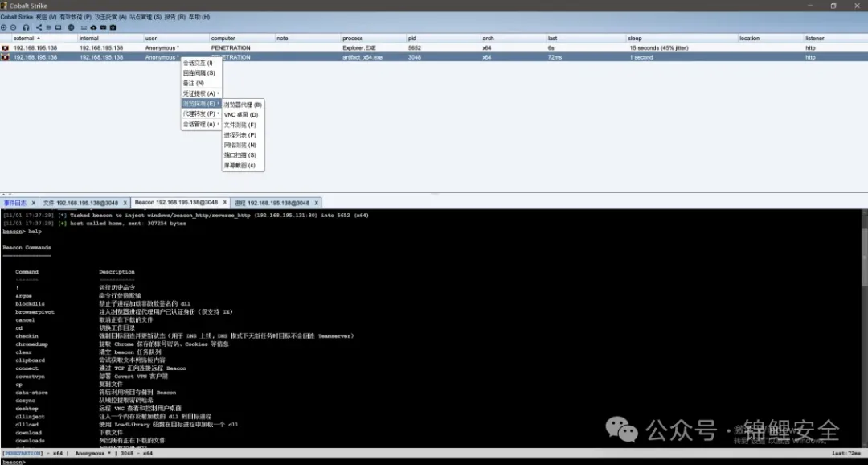
Task: Expand the 会话管理 (e) submenu
Action: click(200, 124)
